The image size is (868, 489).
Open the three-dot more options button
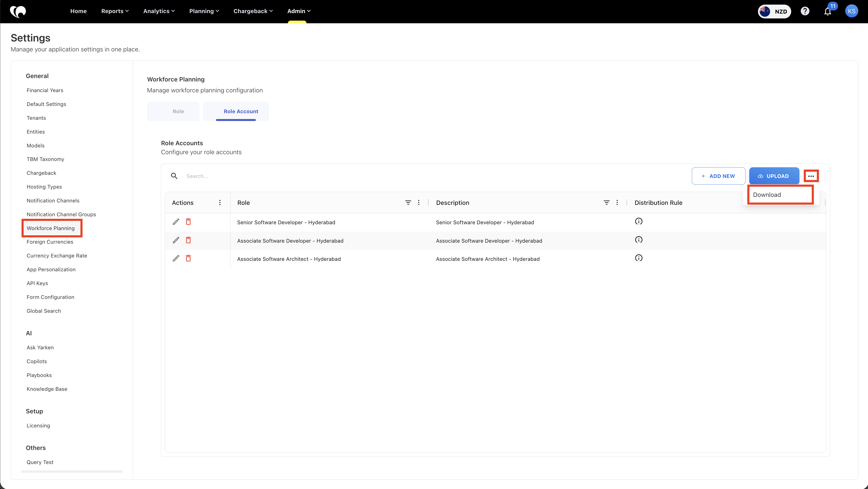pos(811,176)
